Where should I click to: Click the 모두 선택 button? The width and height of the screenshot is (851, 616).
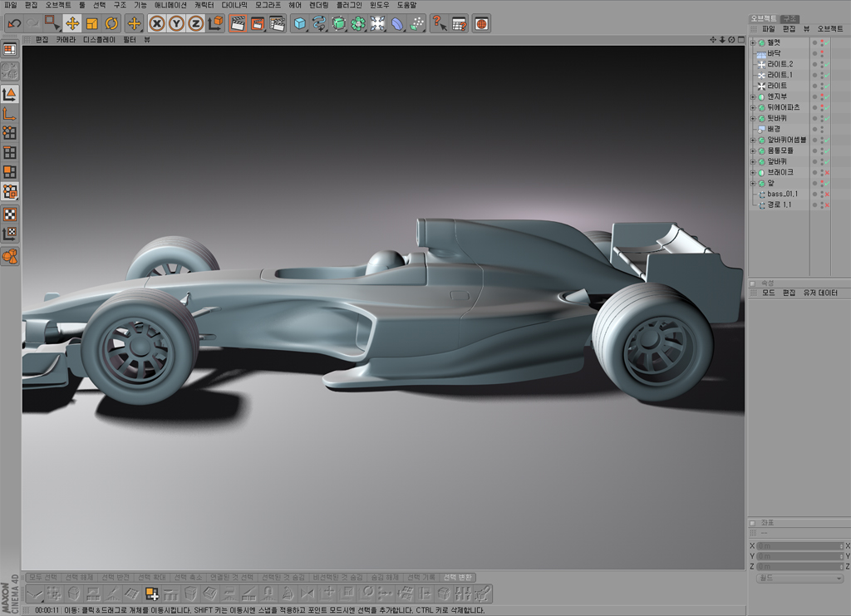pyautogui.click(x=43, y=577)
